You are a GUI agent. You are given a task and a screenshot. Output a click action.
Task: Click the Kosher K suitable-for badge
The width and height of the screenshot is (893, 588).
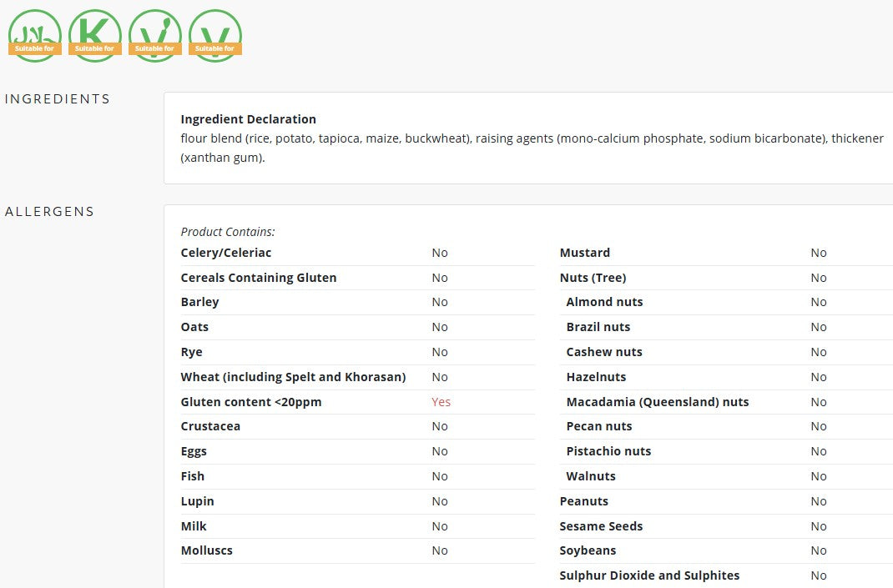pyautogui.click(x=95, y=36)
